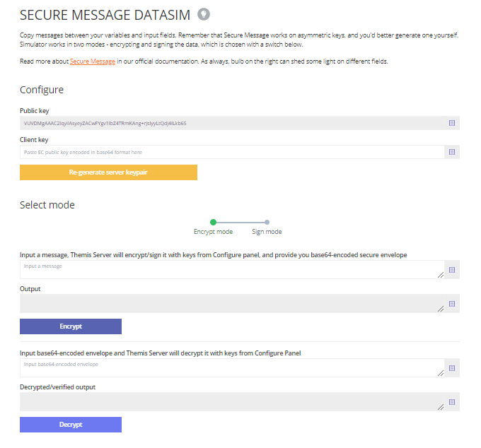Click the copy icon next to Output field
This screenshot has width=481, height=448.
452,304
